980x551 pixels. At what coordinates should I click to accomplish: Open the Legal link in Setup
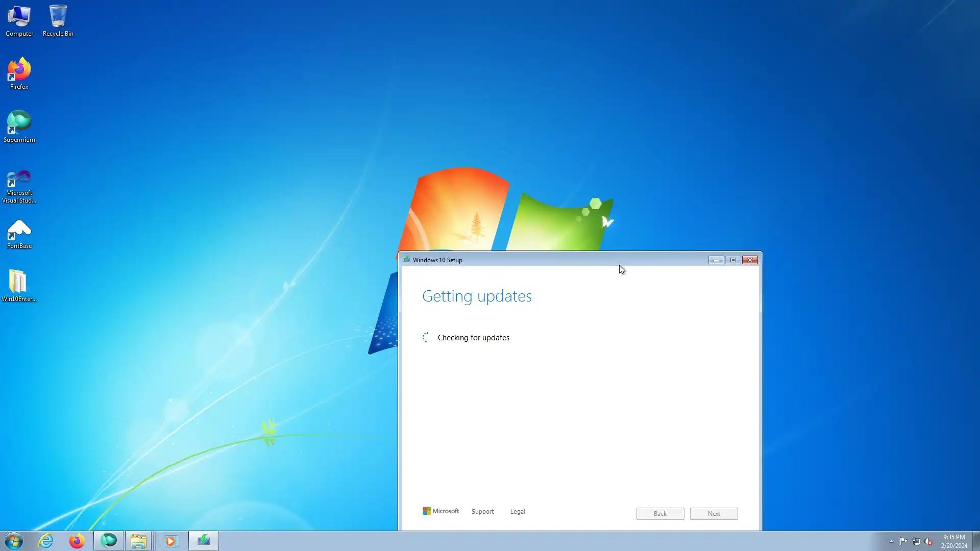pyautogui.click(x=517, y=512)
